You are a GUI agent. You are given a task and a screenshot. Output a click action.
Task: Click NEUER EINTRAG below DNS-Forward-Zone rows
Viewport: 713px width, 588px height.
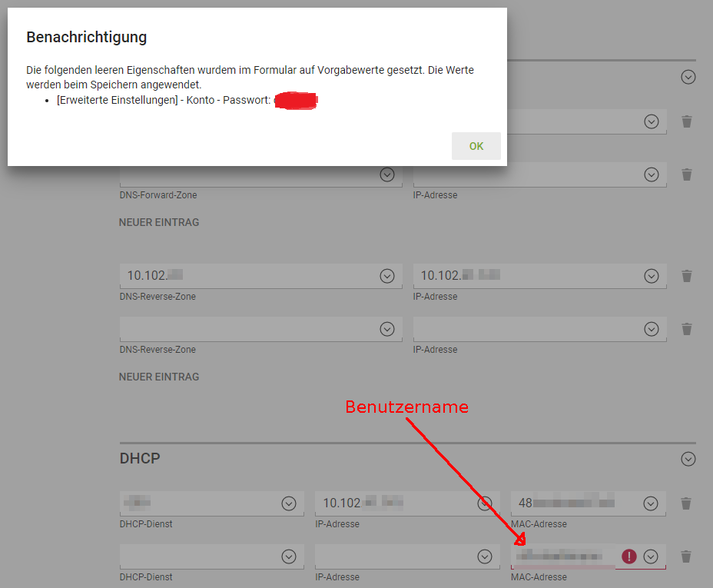tap(159, 222)
